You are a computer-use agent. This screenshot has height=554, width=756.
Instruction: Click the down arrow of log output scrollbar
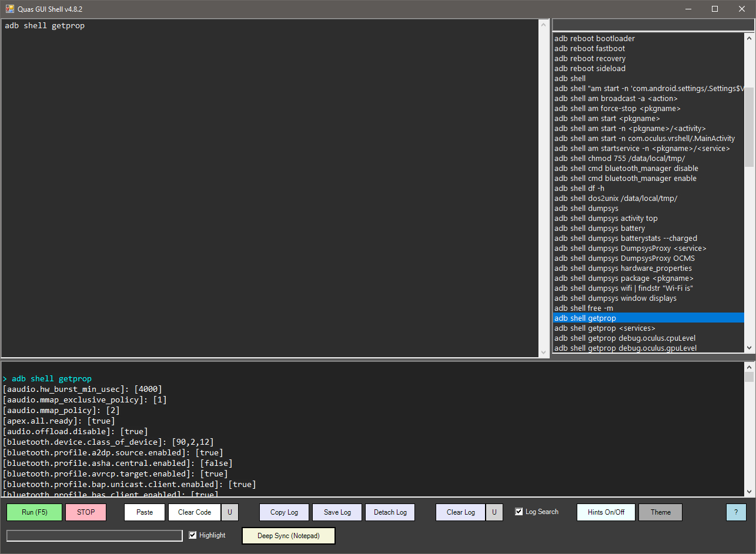pyautogui.click(x=749, y=492)
